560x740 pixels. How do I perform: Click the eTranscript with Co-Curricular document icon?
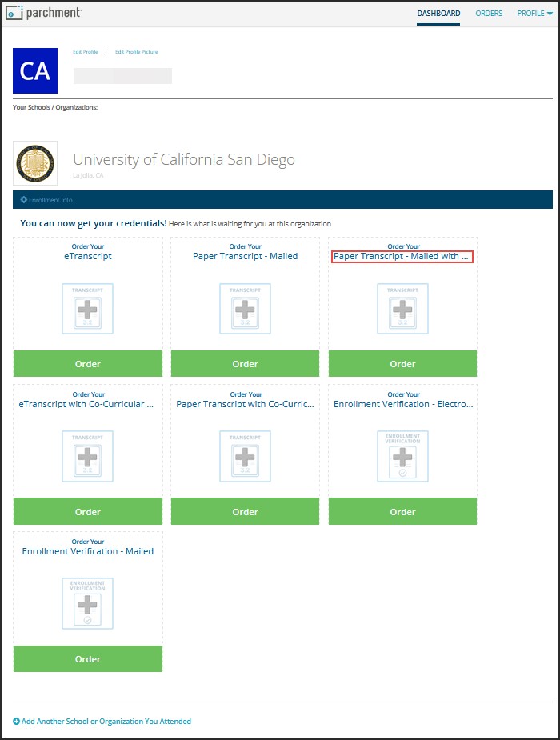coord(88,456)
